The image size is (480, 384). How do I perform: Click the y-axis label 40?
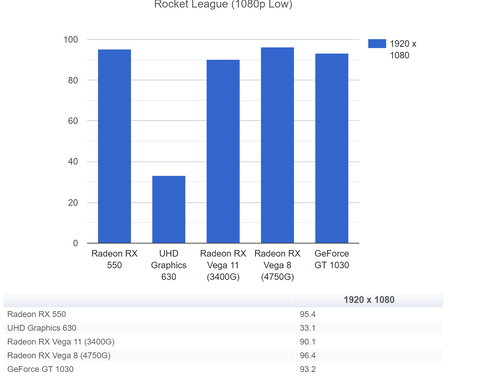click(73, 162)
